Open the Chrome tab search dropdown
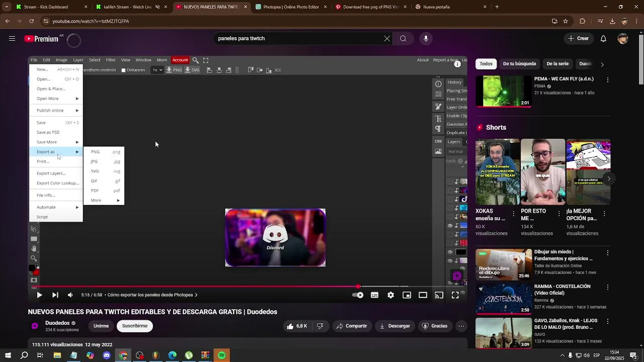644x362 pixels. click(x=7, y=7)
